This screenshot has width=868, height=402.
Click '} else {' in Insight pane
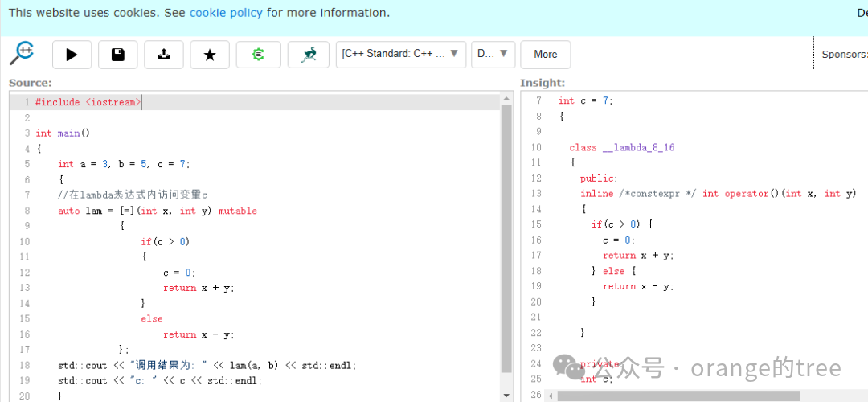point(614,271)
